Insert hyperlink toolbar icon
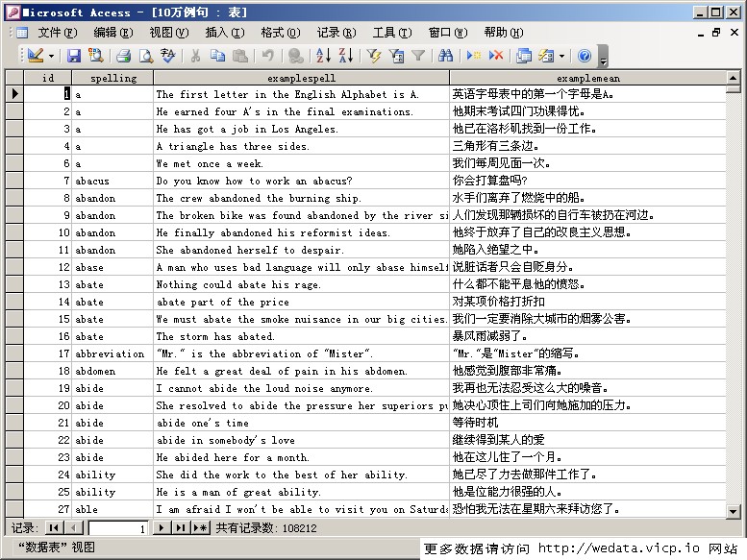 tap(295, 56)
